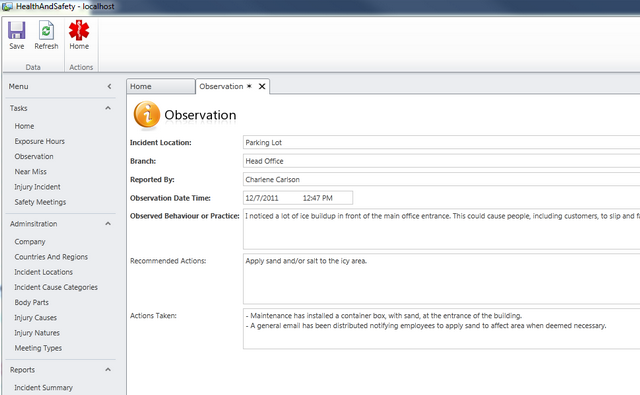Collapse the Administration section

click(x=108, y=224)
